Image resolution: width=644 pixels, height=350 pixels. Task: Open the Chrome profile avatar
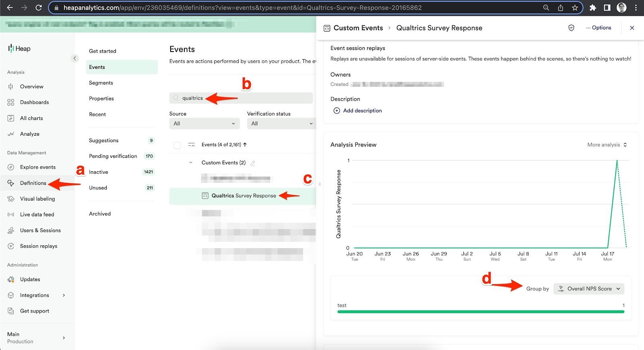[x=622, y=8]
